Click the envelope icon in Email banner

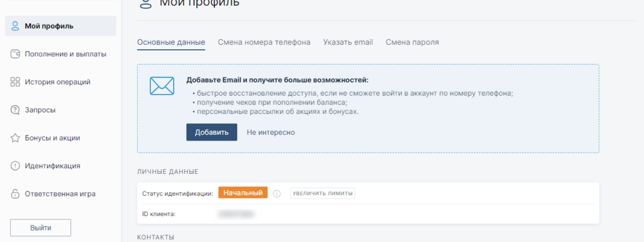tap(162, 86)
